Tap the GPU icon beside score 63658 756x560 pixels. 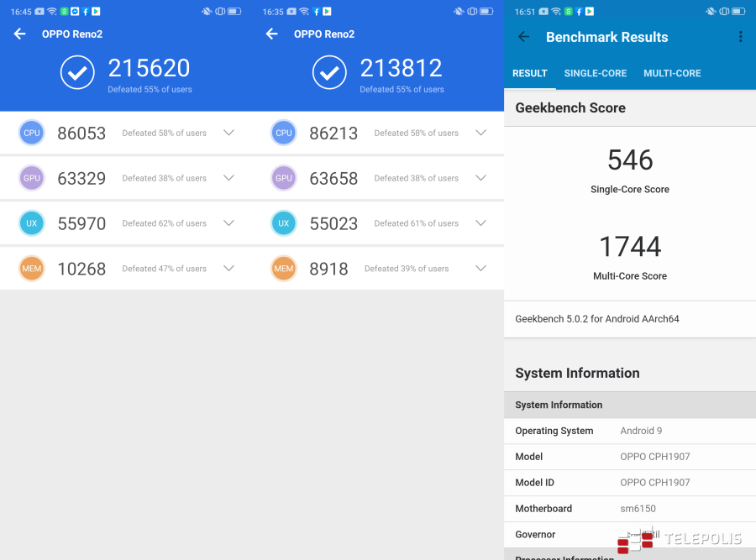coord(284,178)
